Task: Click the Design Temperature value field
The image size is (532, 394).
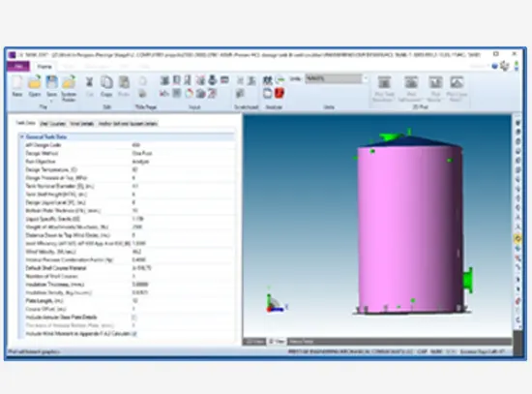Action: coord(183,169)
